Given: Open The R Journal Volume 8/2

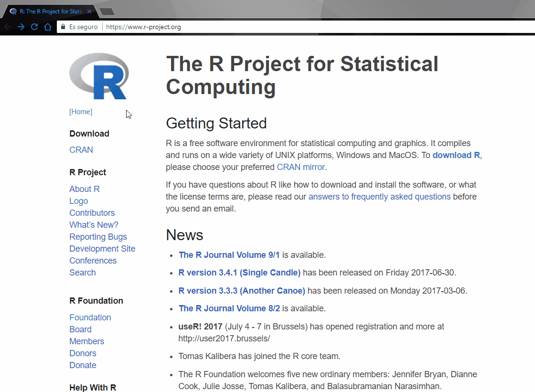Looking at the screenshot, I should pos(229,308).
